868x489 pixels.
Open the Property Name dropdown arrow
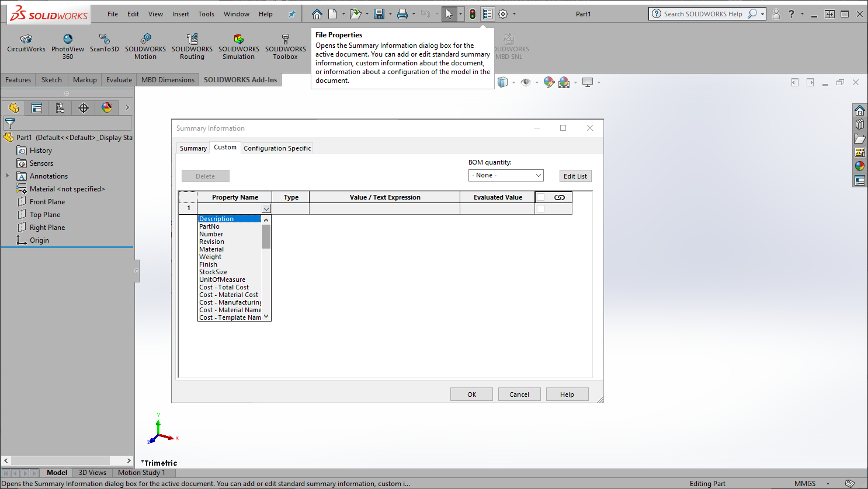[x=266, y=208]
